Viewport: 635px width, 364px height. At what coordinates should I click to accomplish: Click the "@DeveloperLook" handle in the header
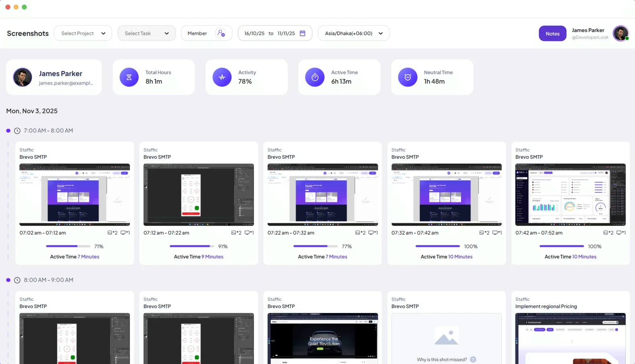pyautogui.click(x=590, y=37)
